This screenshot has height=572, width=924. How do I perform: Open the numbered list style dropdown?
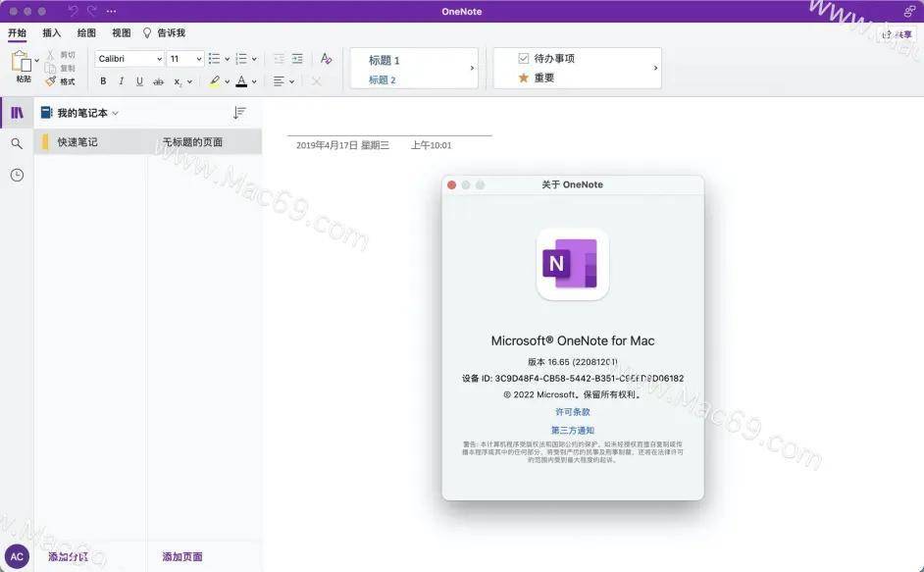point(255,59)
